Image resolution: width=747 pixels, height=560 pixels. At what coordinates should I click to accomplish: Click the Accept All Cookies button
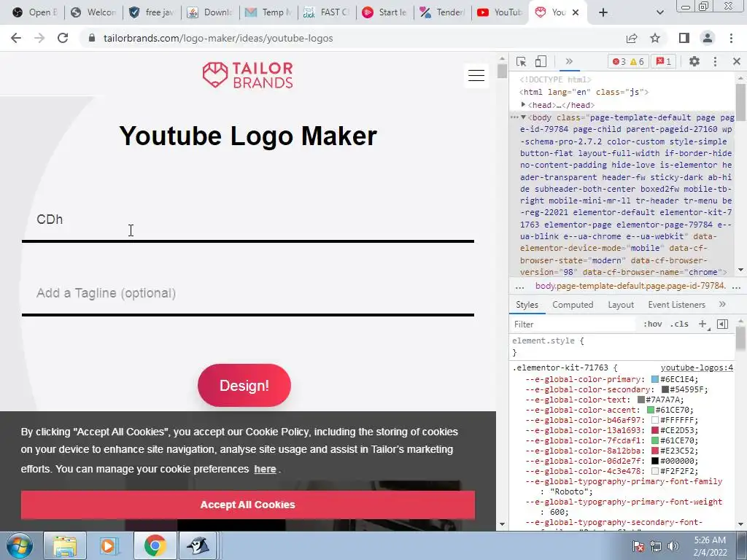pyautogui.click(x=248, y=505)
